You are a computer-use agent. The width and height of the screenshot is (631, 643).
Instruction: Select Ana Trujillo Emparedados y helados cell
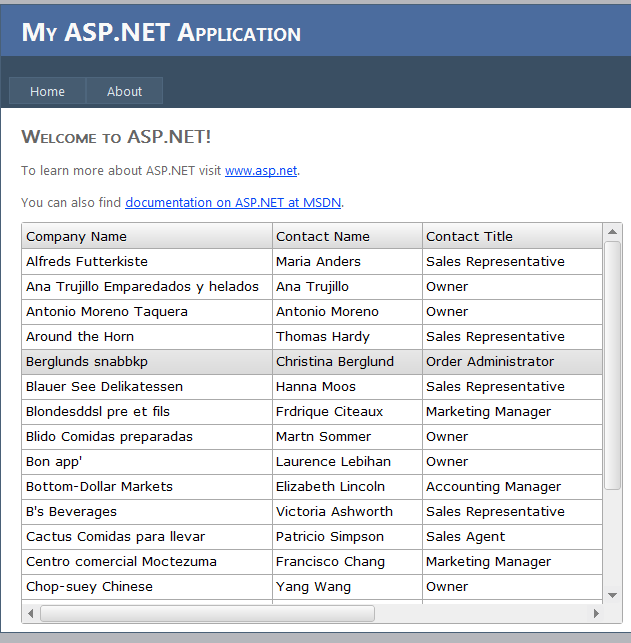[147, 287]
